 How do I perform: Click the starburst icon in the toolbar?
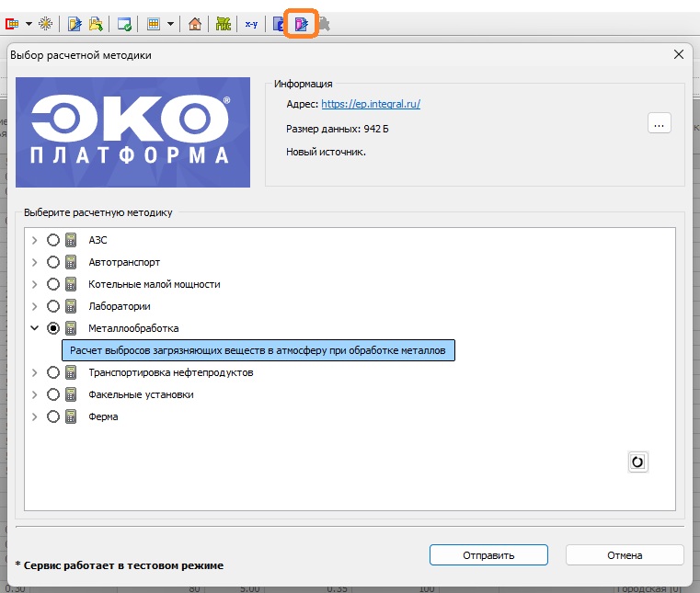[45, 24]
